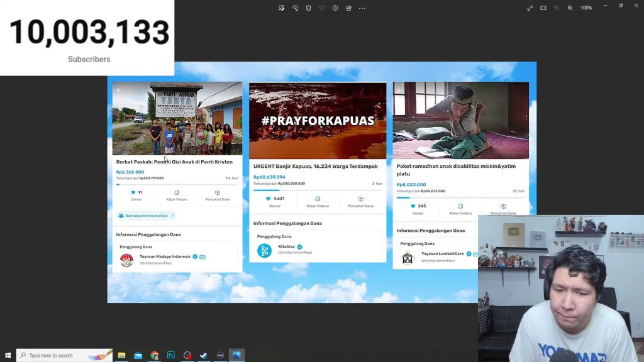Expand the Banyak penerima manfaat chip
644x362 pixels.
point(146,216)
